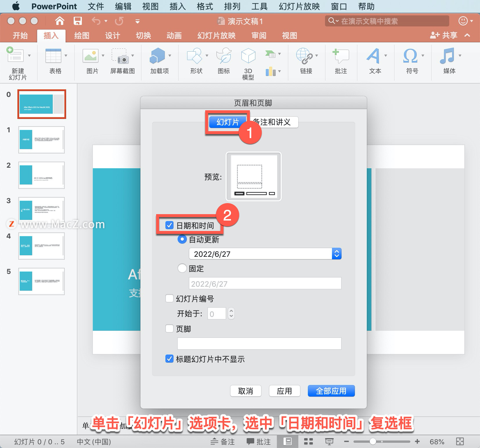The width and height of the screenshot is (480, 448).
Task: Click the New Slide icon
Action: (15, 55)
